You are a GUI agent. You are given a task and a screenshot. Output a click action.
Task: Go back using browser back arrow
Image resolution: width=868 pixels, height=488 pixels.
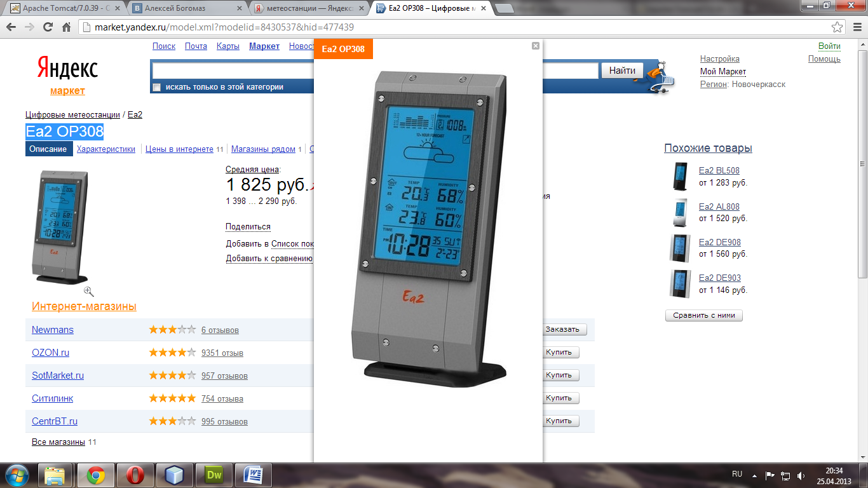12,27
